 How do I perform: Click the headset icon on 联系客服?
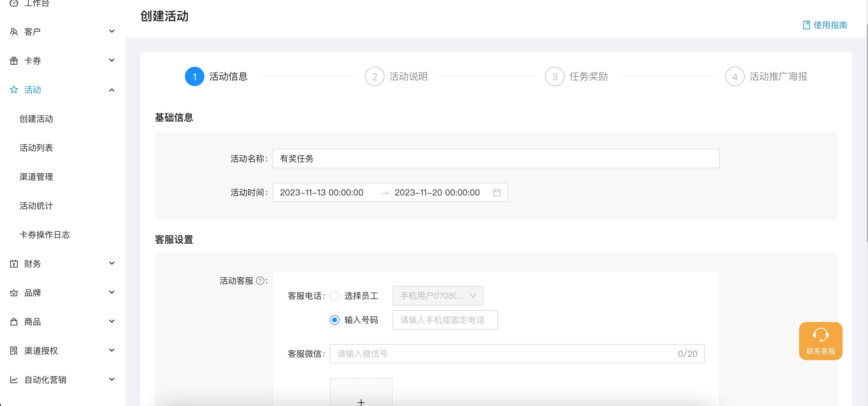click(x=821, y=335)
